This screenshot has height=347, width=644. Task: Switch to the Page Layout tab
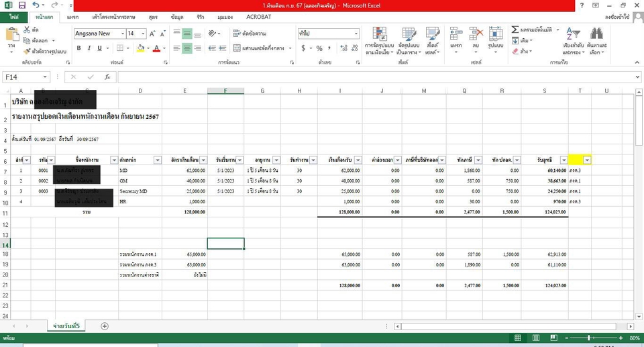click(114, 17)
